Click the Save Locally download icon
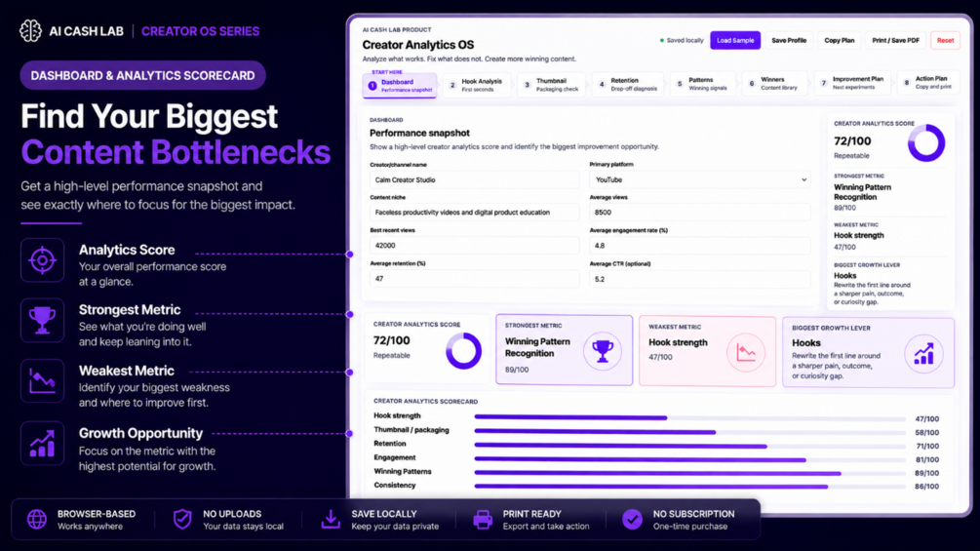The height and width of the screenshot is (551, 980). tap(331, 519)
